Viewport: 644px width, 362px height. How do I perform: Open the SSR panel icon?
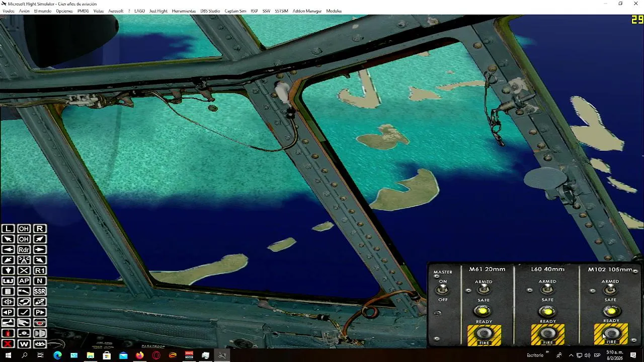(40, 292)
